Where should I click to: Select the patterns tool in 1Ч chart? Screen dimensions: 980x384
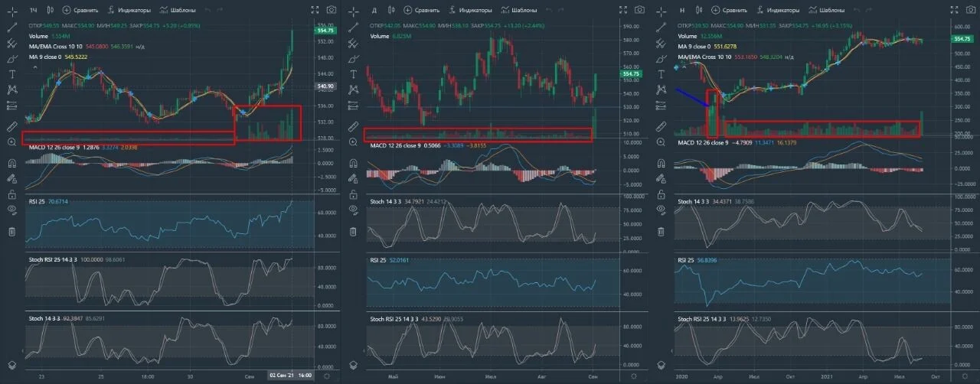(12, 90)
